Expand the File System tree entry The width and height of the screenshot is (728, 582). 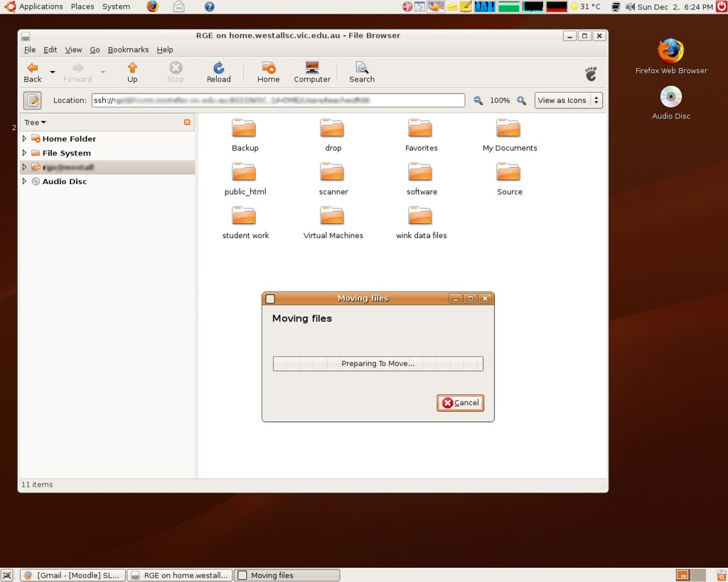point(23,153)
